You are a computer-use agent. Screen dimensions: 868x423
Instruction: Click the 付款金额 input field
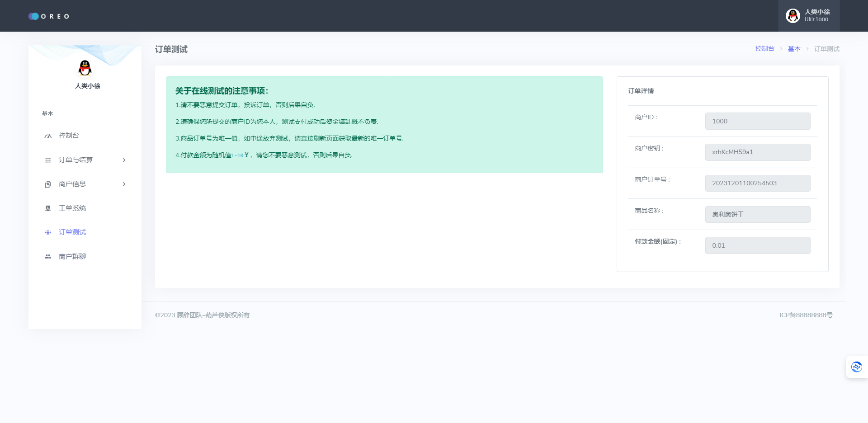(758, 245)
